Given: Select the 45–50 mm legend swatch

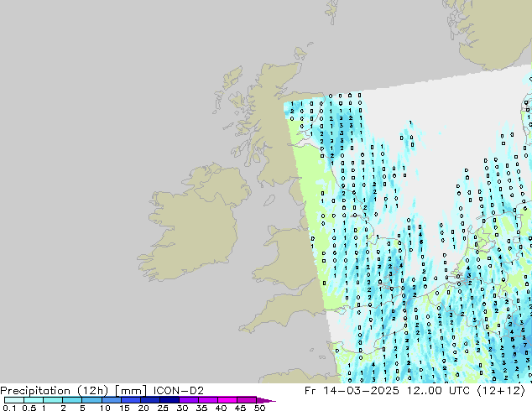Looking at the screenshot, I should 247,400.
